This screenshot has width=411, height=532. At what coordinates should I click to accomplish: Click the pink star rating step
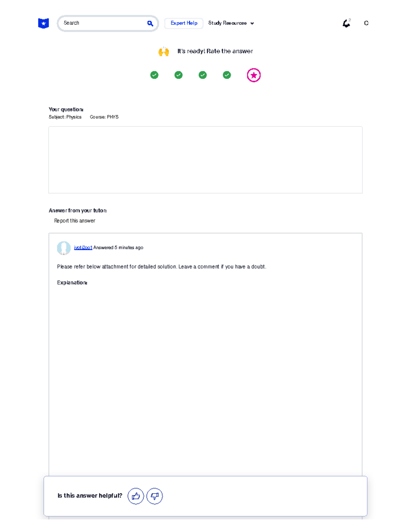click(253, 75)
